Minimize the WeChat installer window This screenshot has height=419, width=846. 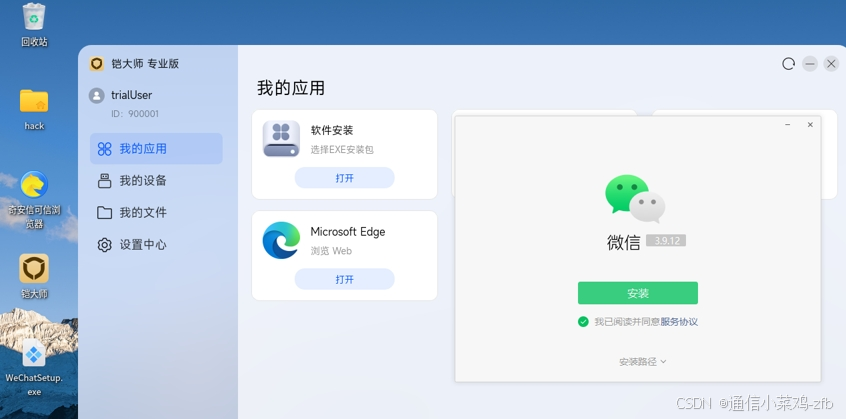[788, 125]
